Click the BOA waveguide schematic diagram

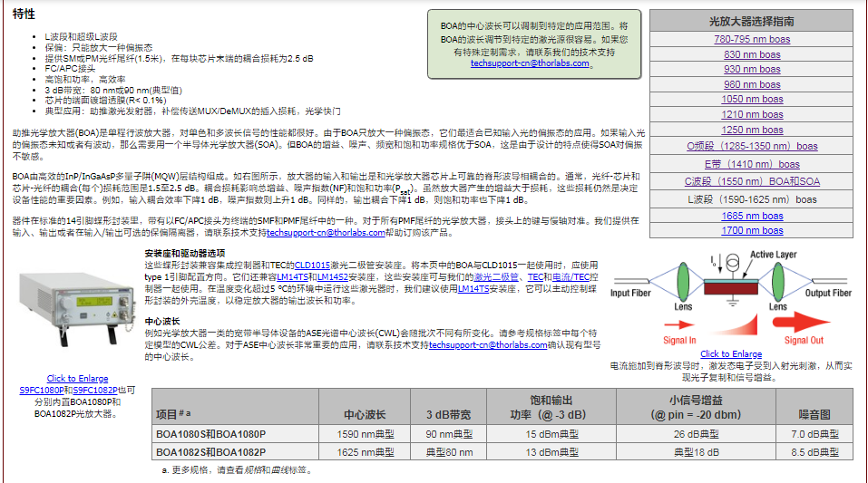click(730, 295)
